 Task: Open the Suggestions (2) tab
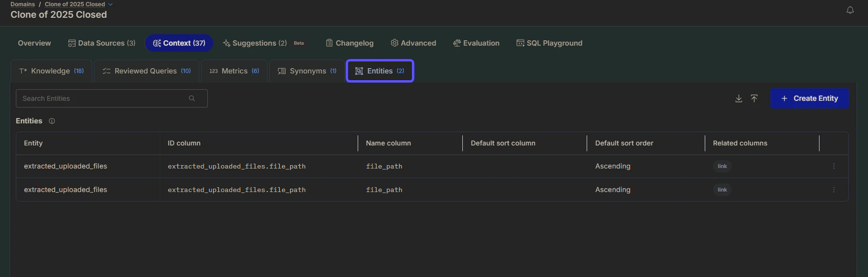point(255,43)
